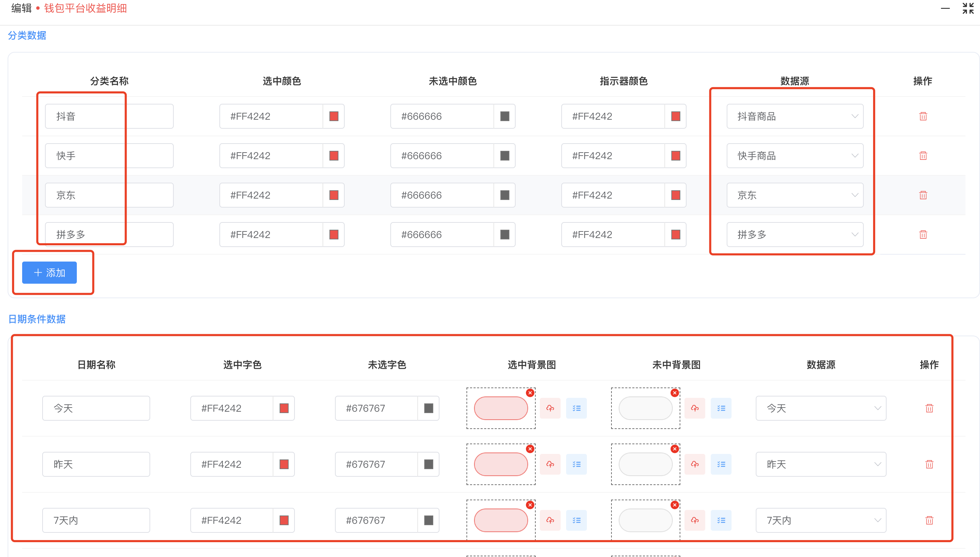The image size is (980, 557).
Task: Edit date name field 昨天
Action: (x=96, y=464)
